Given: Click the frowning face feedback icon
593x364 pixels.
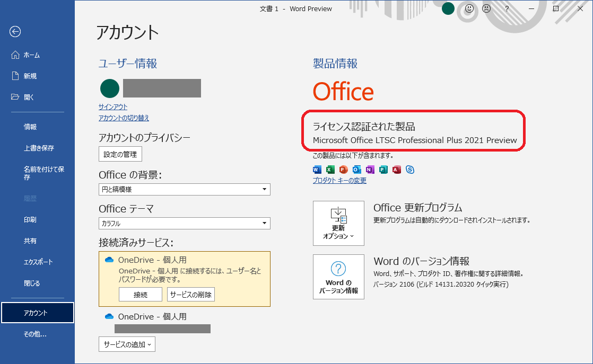Looking at the screenshot, I should tap(486, 8).
